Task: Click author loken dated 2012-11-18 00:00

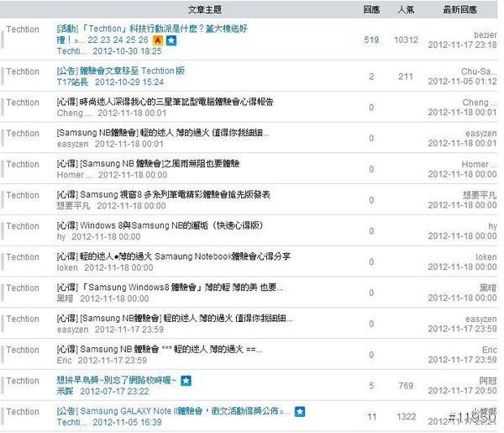Action: (67, 267)
